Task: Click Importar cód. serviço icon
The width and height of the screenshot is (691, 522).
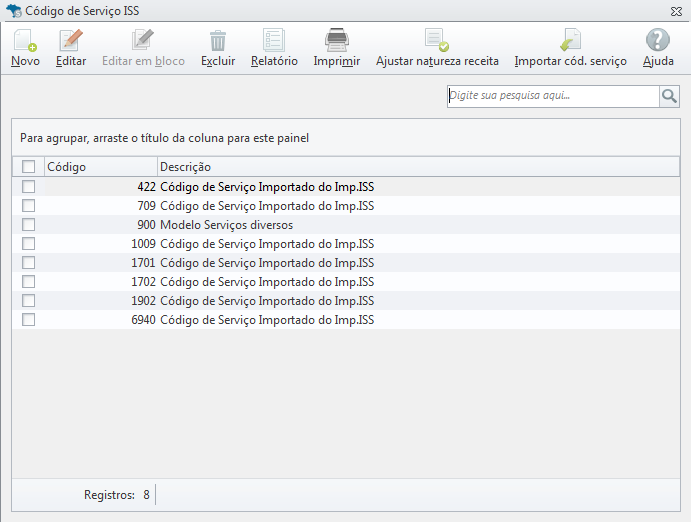Action: pos(570,40)
